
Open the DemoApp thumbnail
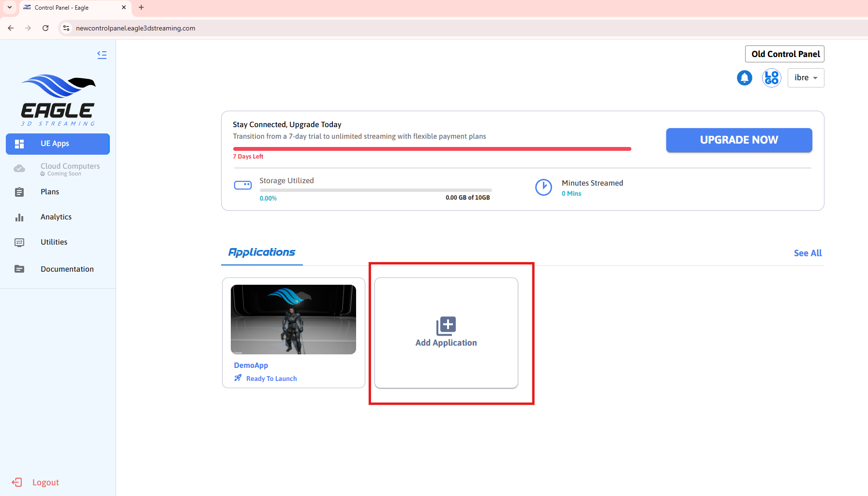pyautogui.click(x=293, y=320)
